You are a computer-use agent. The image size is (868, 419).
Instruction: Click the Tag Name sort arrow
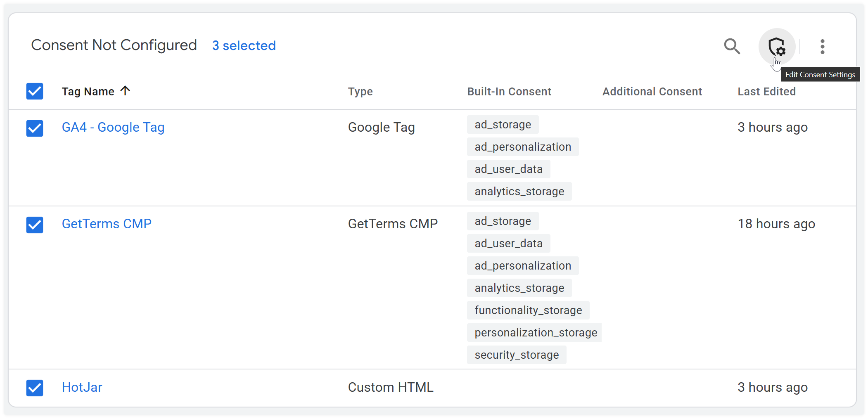pyautogui.click(x=125, y=90)
